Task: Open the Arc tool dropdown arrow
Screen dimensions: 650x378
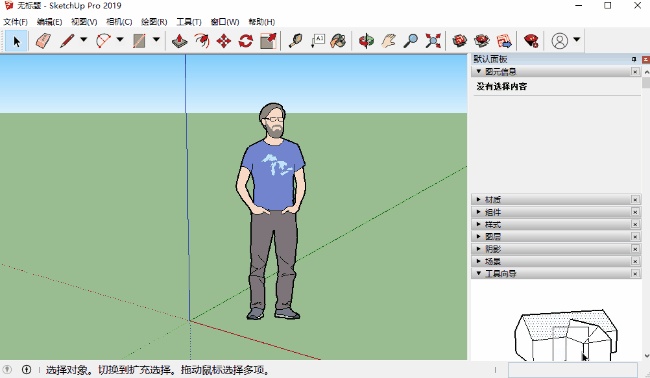Action: pyautogui.click(x=120, y=40)
